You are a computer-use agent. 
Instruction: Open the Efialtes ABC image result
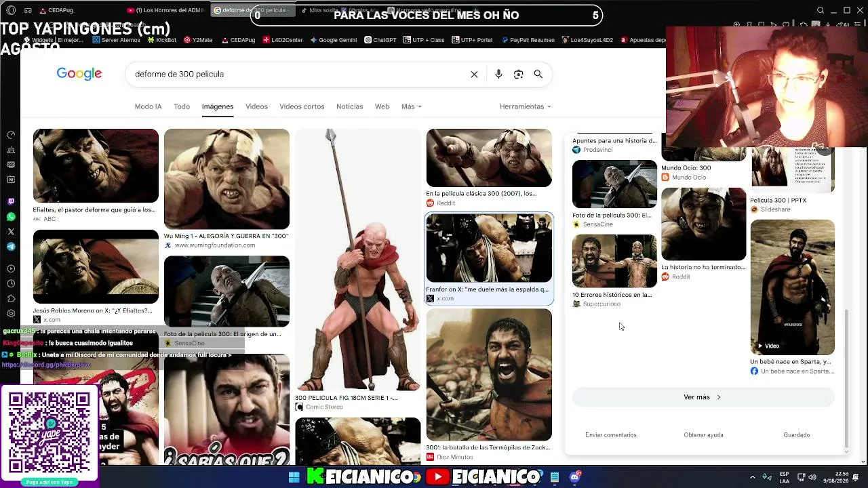[x=96, y=166]
